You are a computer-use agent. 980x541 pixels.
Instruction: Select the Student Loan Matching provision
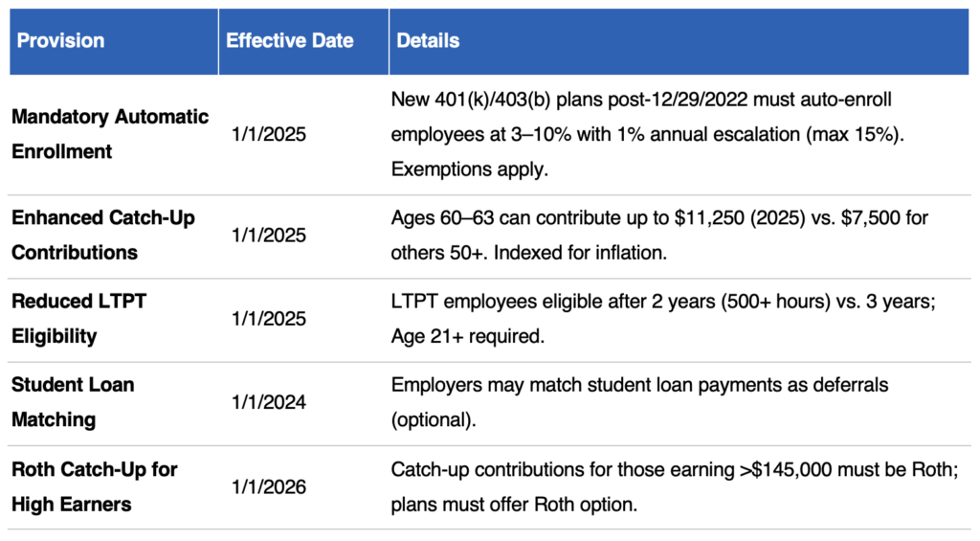[73, 402]
